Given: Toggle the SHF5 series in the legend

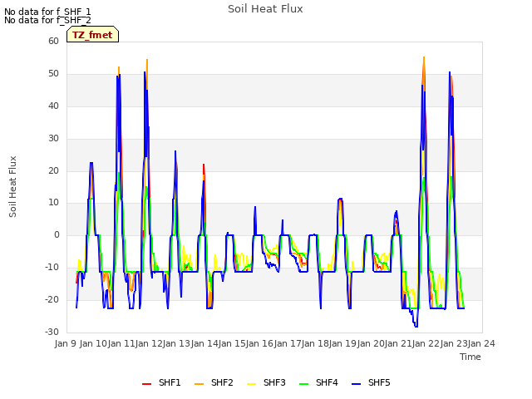Looking at the screenshot, I should click(372, 382).
